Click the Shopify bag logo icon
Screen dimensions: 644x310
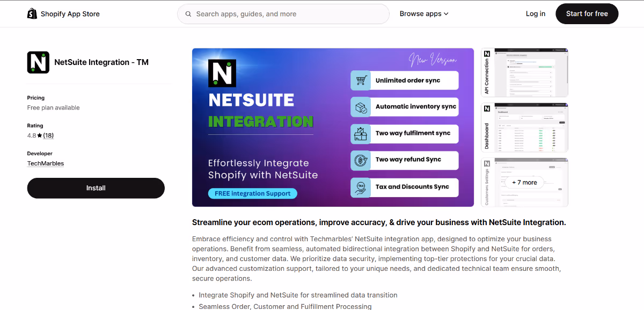[32, 13]
